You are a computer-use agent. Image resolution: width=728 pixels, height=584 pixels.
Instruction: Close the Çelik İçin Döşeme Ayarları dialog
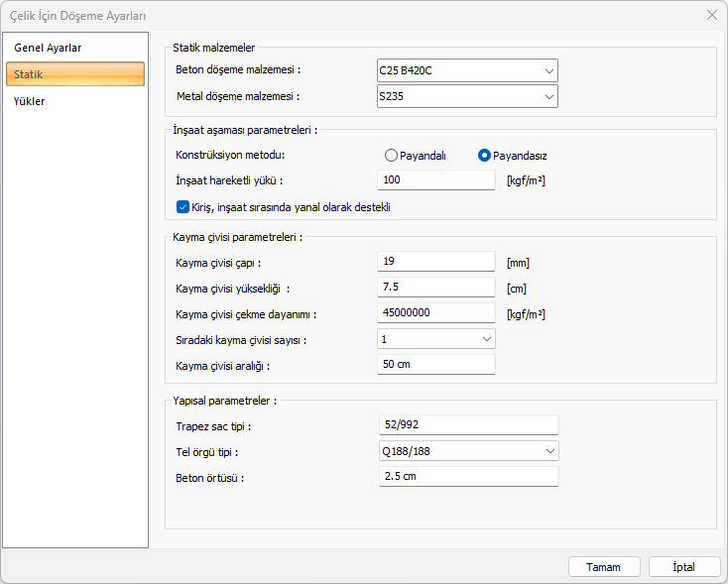coord(711,15)
